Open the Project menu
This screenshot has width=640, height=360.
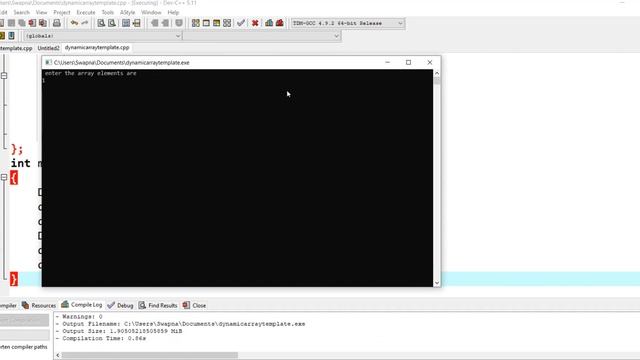pyautogui.click(x=62, y=13)
